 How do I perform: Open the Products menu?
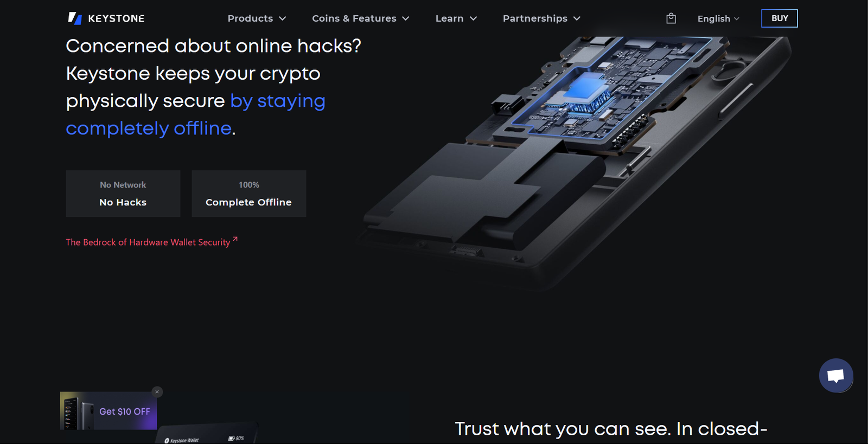[x=250, y=18]
